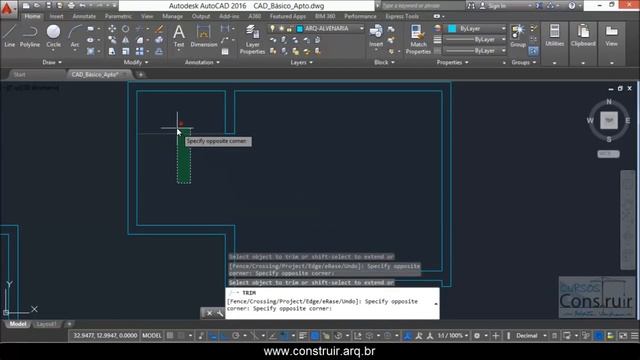This screenshot has height=360, width=640.
Task: Click the Rotate tool in Modify panel
Action: coord(126,29)
